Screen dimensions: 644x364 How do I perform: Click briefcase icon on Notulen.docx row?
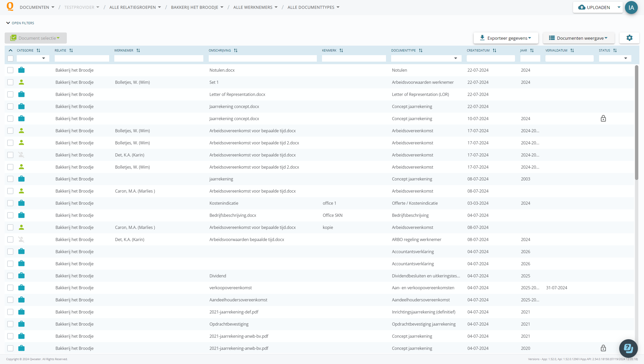[x=21, y=70]
